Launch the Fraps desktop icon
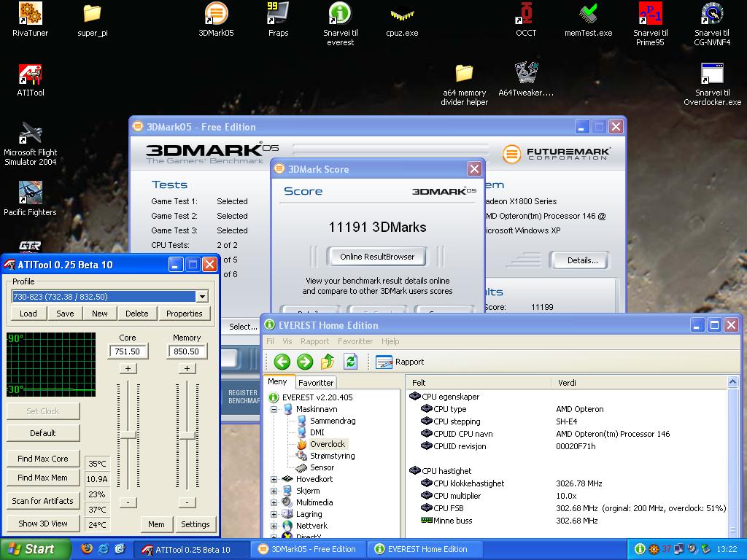Screen dimensions: 747x560 pos(278,19)
